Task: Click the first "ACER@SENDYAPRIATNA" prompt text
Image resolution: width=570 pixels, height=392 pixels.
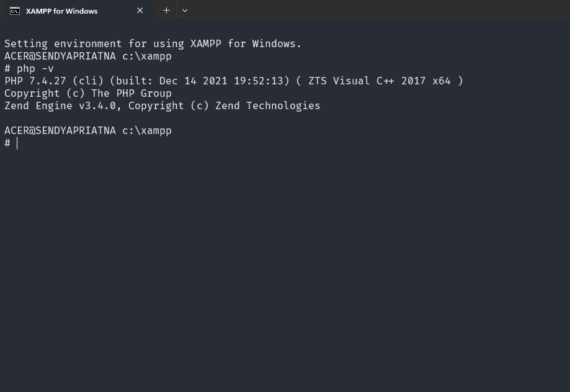Action: coord(60,56)
